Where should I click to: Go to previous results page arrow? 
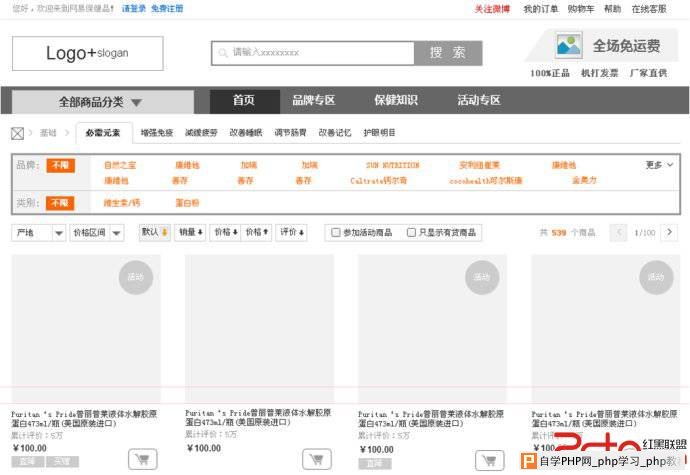point(618,232)
